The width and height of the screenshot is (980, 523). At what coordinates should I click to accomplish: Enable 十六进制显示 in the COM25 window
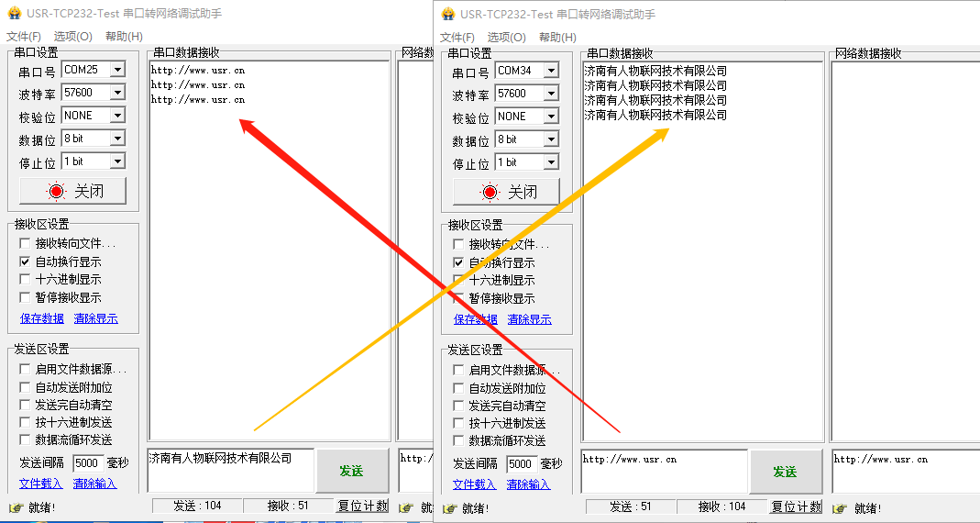25,279
